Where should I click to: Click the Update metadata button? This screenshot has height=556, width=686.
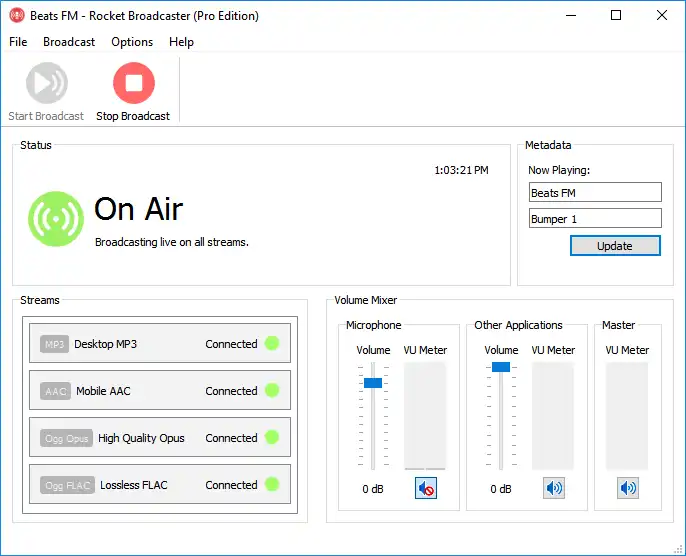pos(615,246)
